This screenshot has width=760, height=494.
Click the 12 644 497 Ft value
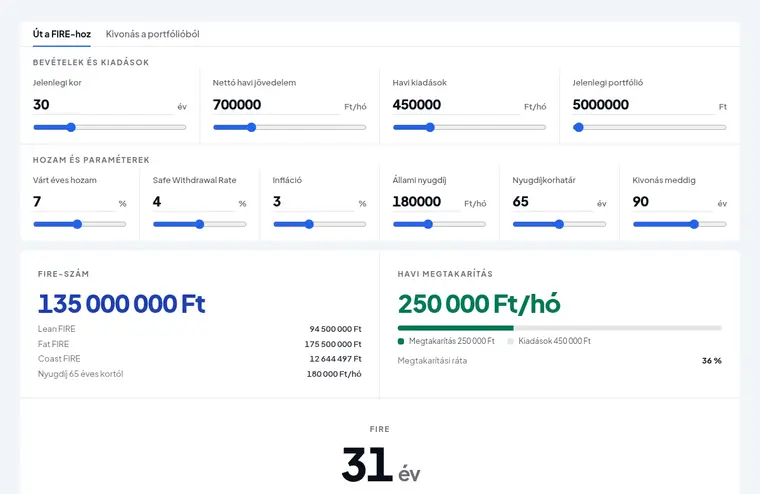[x=335, y=359]
